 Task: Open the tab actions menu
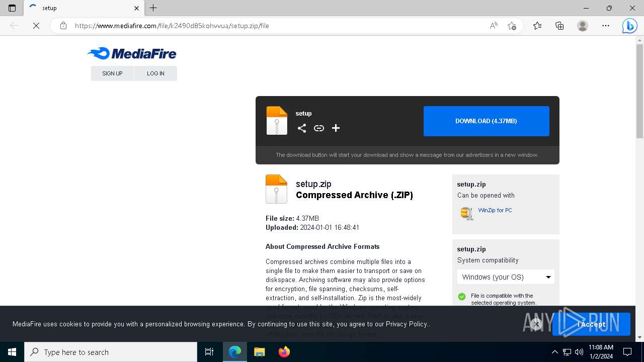tap(12, 8)
